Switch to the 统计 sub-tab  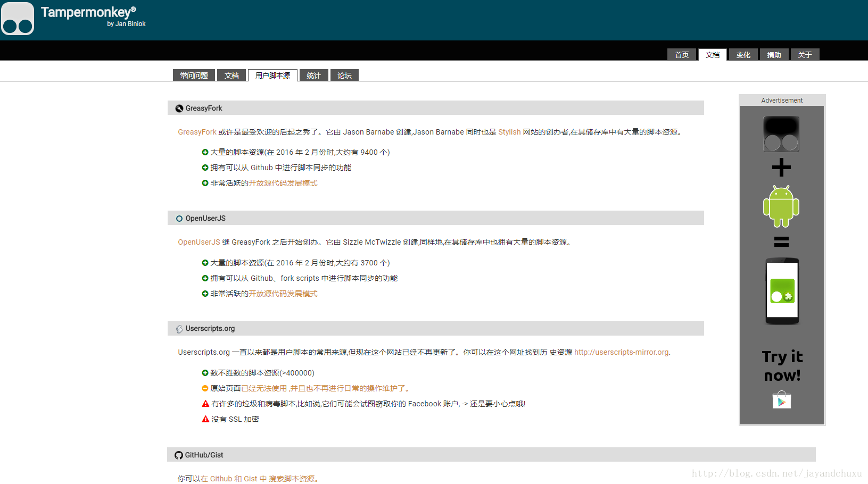click(x=313, y=76)
